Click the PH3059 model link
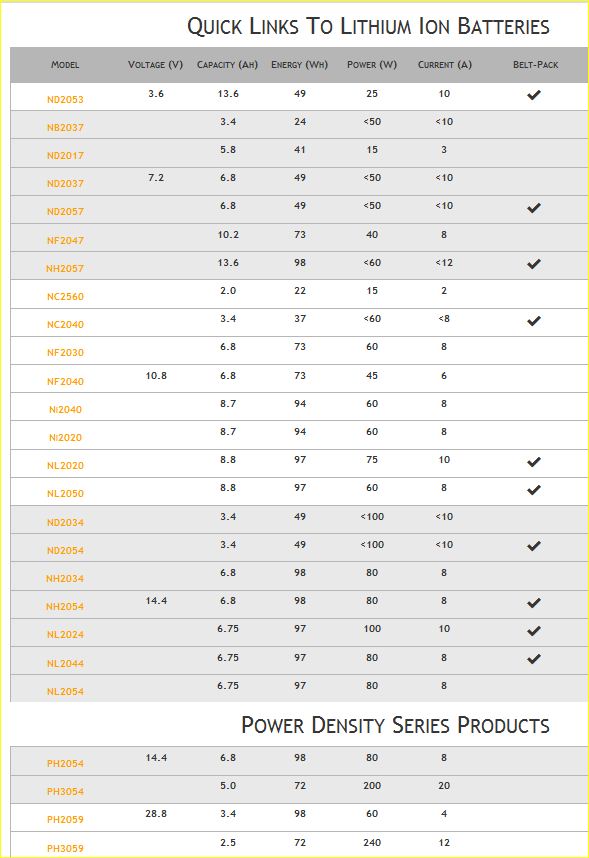The height and width of the screenshot is (858, 589). point(65,849)
